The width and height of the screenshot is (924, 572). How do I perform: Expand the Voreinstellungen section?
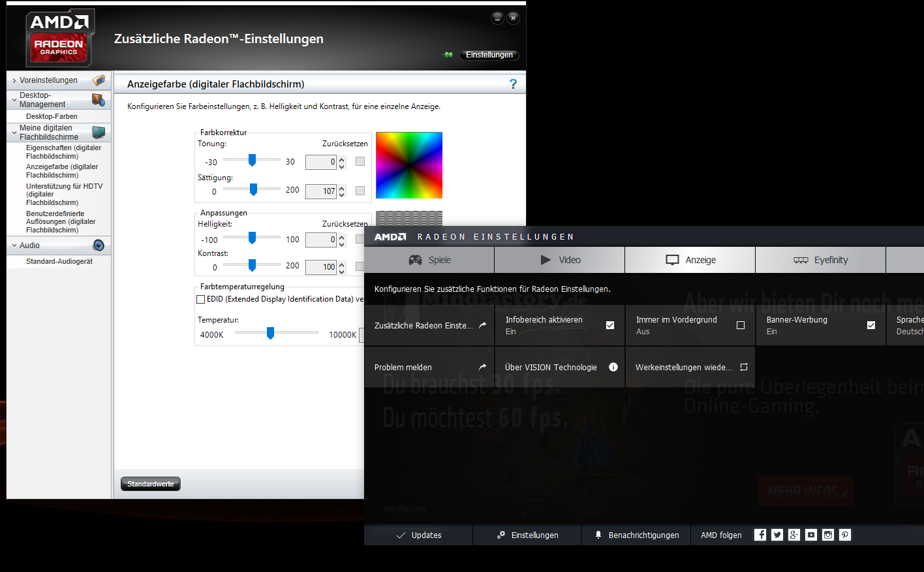coord(14,80)
